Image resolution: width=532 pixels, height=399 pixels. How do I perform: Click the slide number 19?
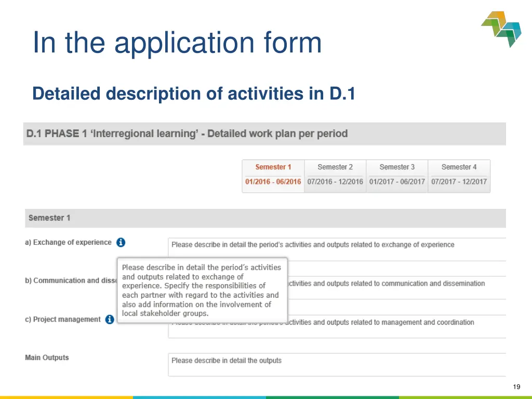516,387
